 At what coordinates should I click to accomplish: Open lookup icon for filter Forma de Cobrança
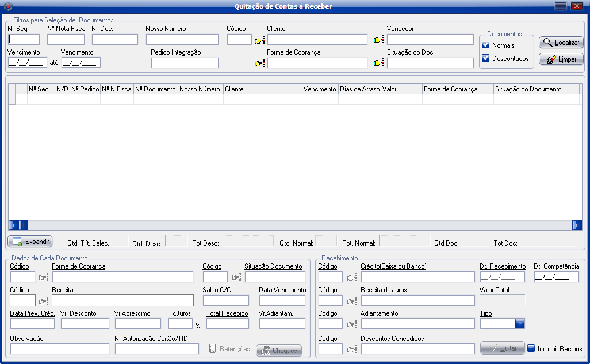click(x=259, y=63)
